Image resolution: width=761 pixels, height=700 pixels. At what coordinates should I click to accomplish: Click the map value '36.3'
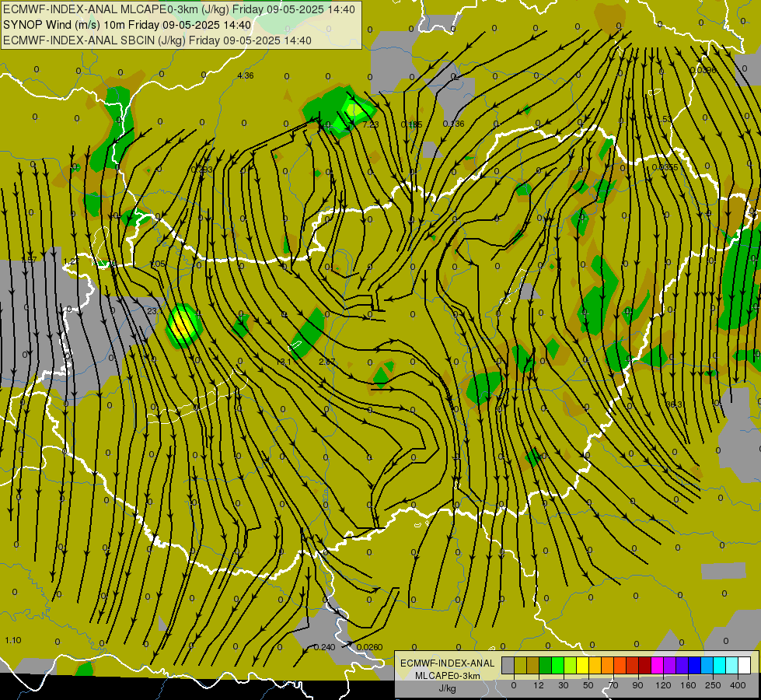675,404
